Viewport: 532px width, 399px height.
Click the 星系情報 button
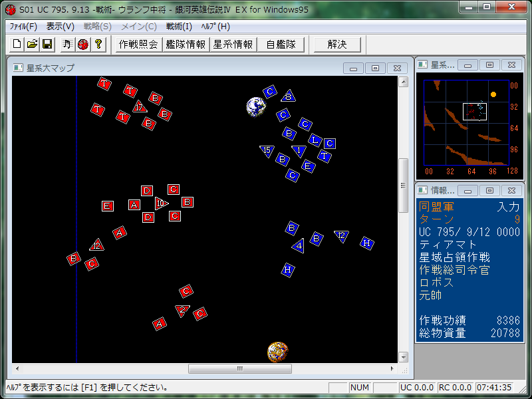(x=233, y=45)
